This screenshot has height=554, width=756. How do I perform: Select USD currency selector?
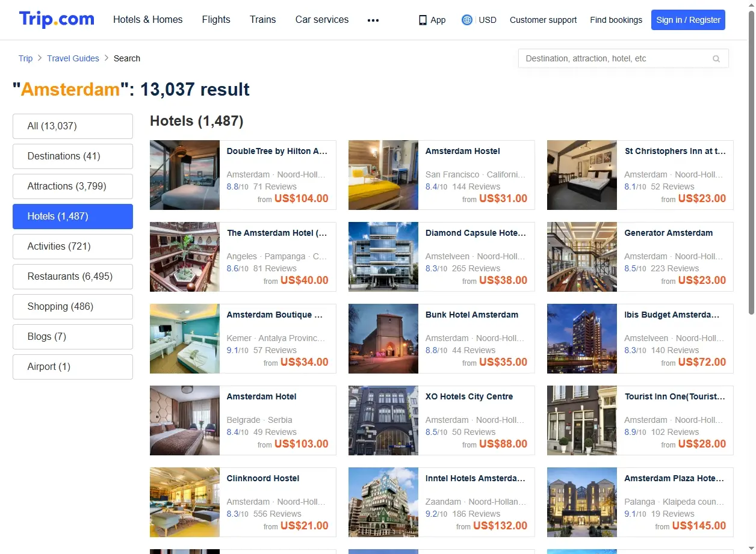coord(488,20)
